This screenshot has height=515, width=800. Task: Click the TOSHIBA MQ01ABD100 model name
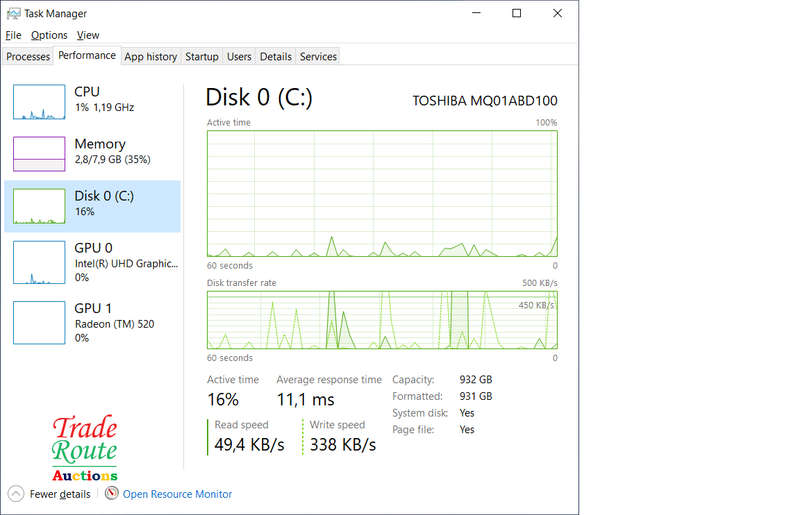tap(485, 101)
